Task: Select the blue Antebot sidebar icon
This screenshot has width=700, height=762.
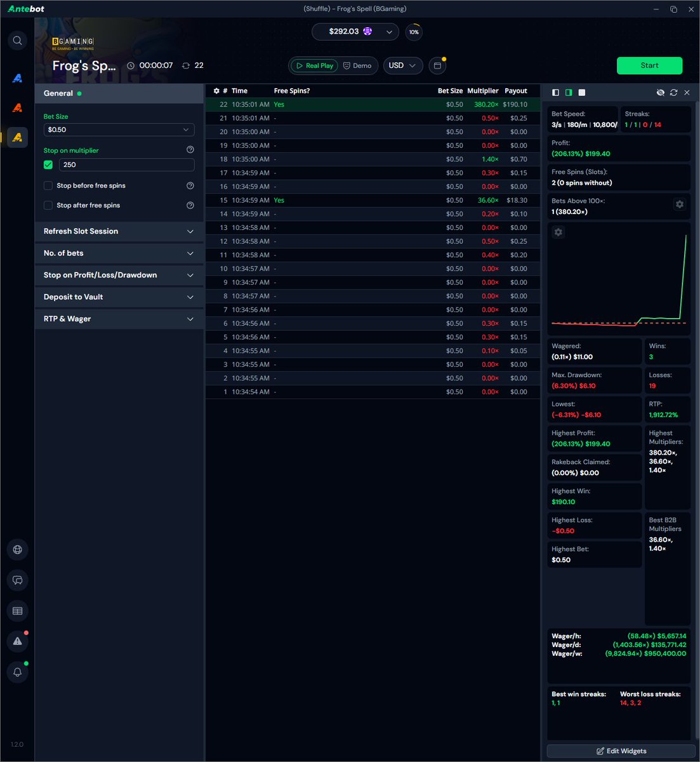Action: tap(17, 78)
